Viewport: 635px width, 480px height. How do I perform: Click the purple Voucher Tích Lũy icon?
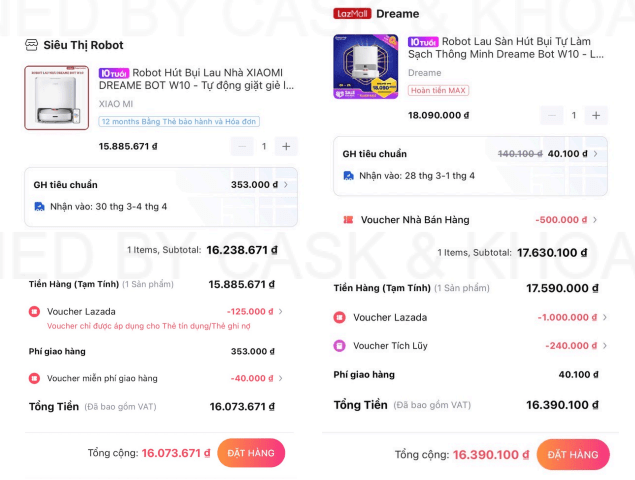(x=340, y=346)
